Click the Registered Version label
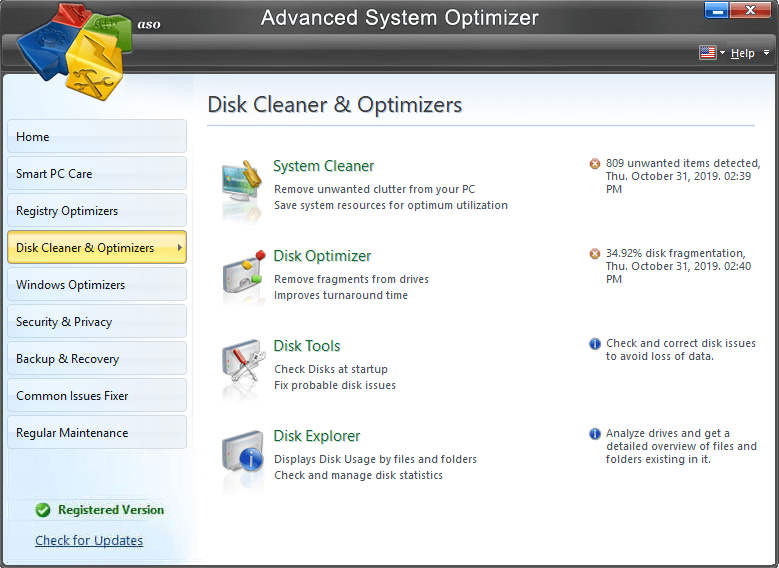Screen dimensions: 779x568 pyautogui.click(x=111, y=510)
